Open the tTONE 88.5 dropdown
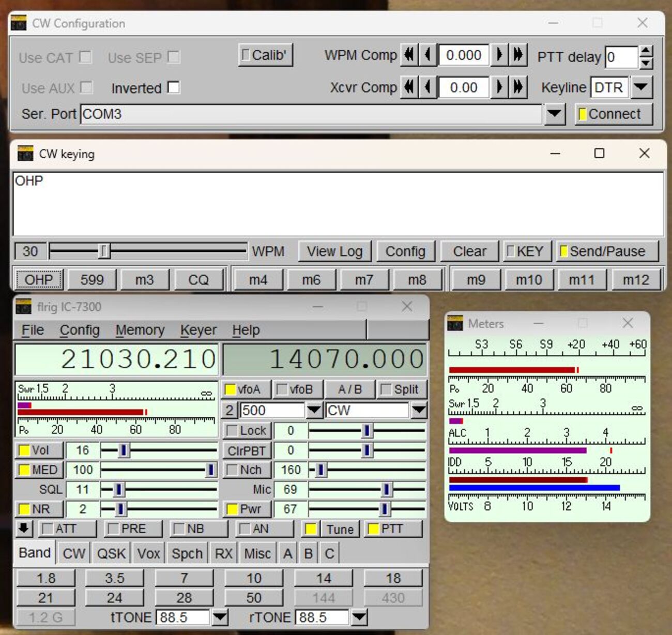 click(x=220, y=616)
